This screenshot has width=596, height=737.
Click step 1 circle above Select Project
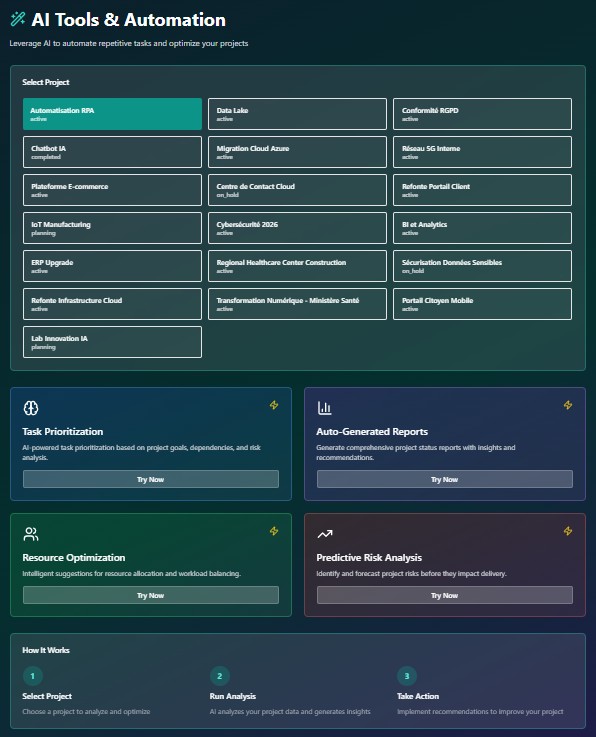pyautogui.click(x=32, y=676)
